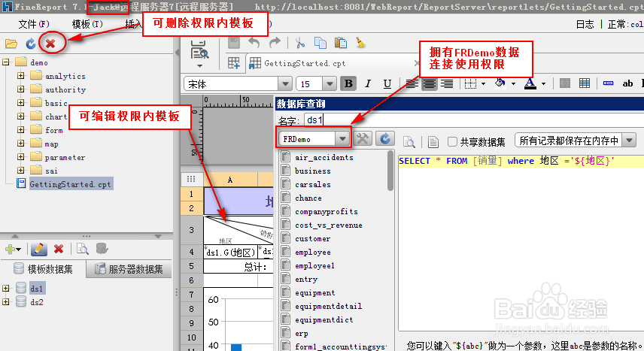Click the table list scrollbar

point(390,171)
